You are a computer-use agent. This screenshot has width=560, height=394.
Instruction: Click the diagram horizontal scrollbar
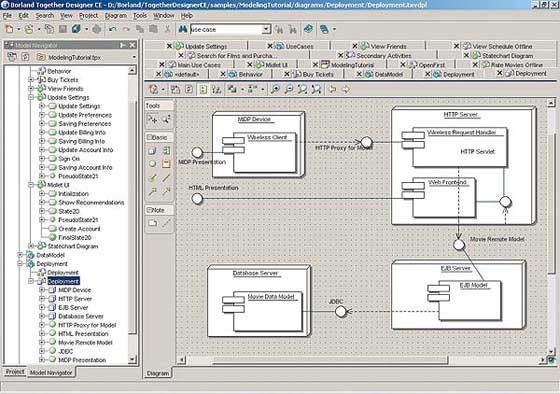coord(364,360)
